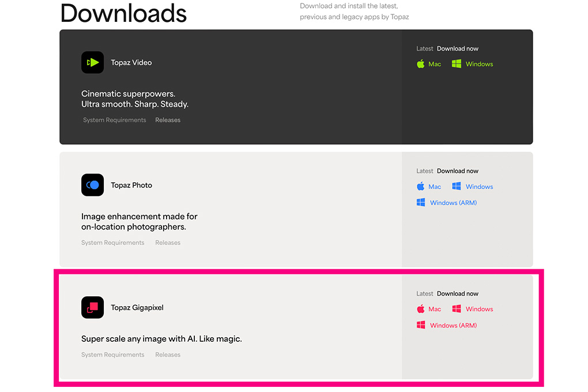Open Topaz Gigapixel System Requirements
Viewport: 588px width, 392px height.
click(x=113, y=355)
